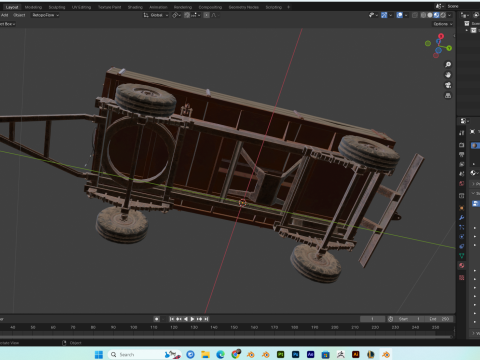This screenshot has height=360, width=480.
Task: Open the Sculpting workspace tab
Action: point(57,7)
